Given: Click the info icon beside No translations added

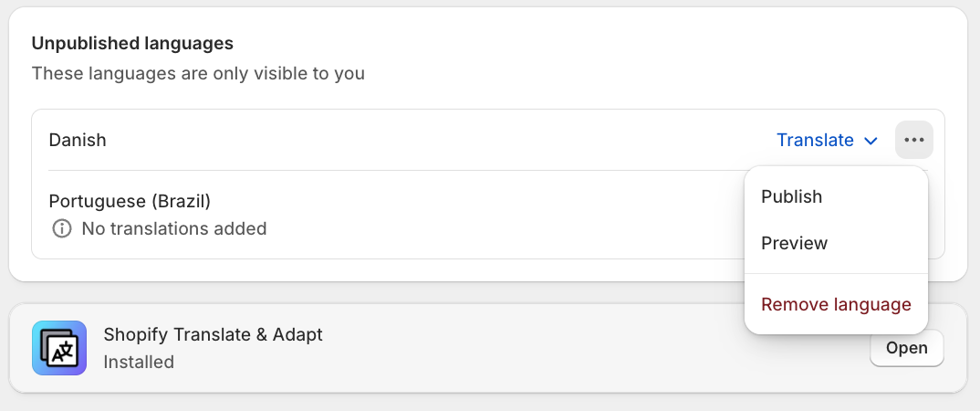Looking at the screenshot, I should [x=62, y=228].
